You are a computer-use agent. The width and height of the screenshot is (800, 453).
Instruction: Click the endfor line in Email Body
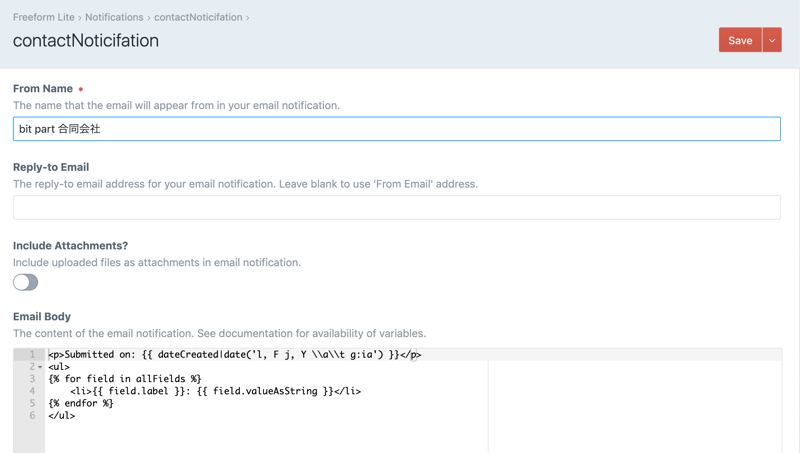click(x=81, y=403)
